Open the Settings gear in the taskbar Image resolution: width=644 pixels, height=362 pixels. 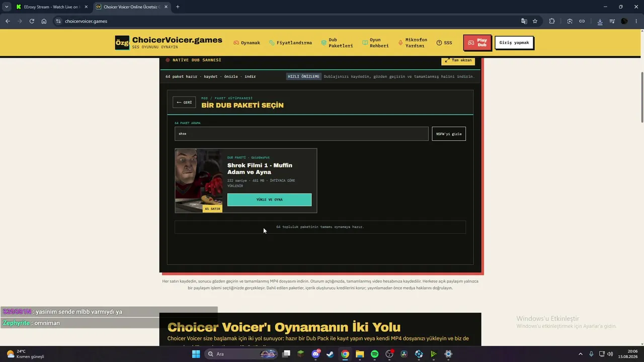(448, 354)
